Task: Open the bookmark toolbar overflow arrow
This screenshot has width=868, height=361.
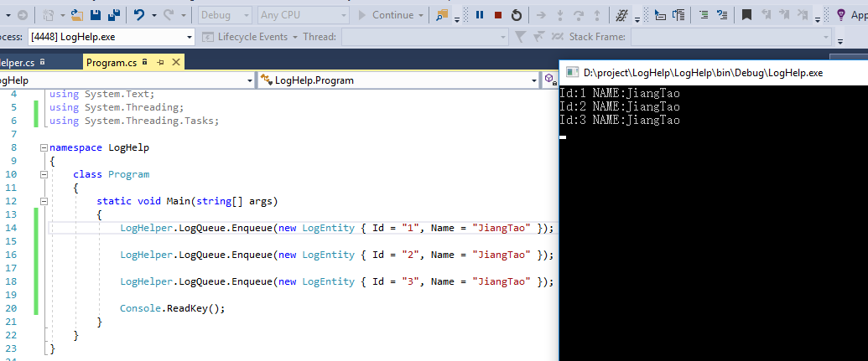Action: pyautogui.click(x=818, y=20)
